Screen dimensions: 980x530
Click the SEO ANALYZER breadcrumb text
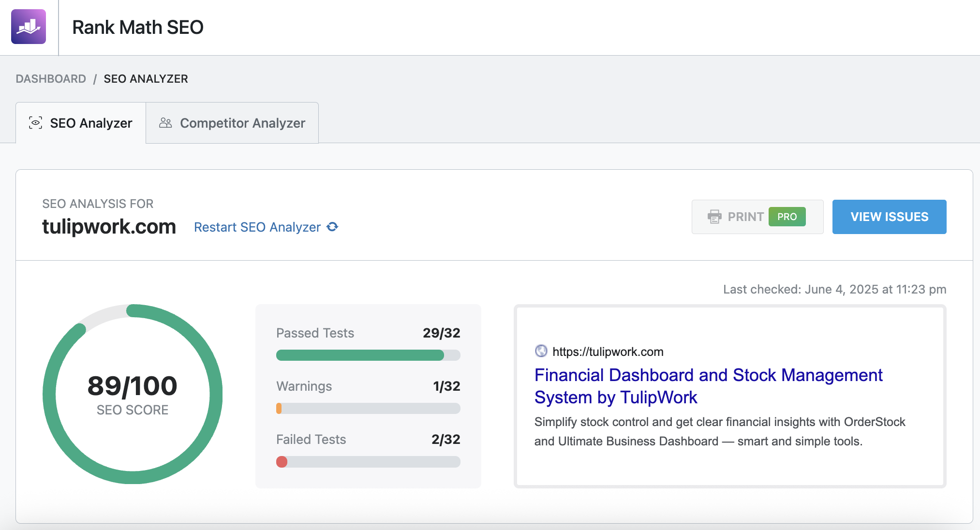pos(146,79)
